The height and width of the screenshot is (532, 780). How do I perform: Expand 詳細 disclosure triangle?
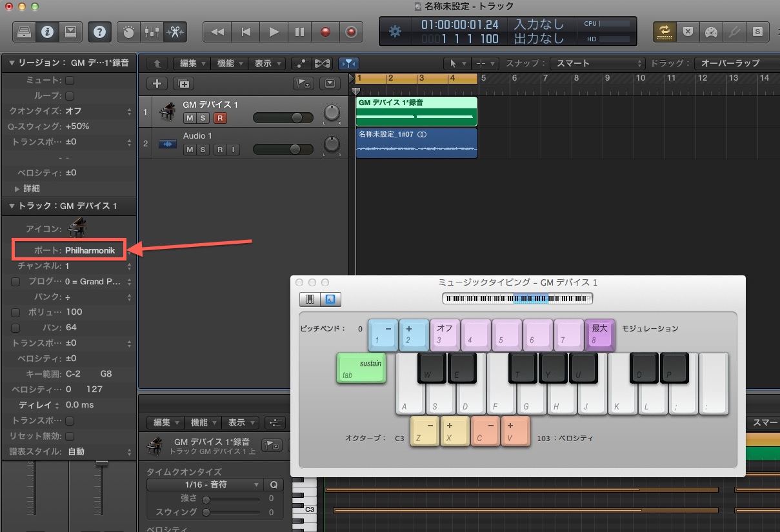pyautogui.click(x=17, y=189)
